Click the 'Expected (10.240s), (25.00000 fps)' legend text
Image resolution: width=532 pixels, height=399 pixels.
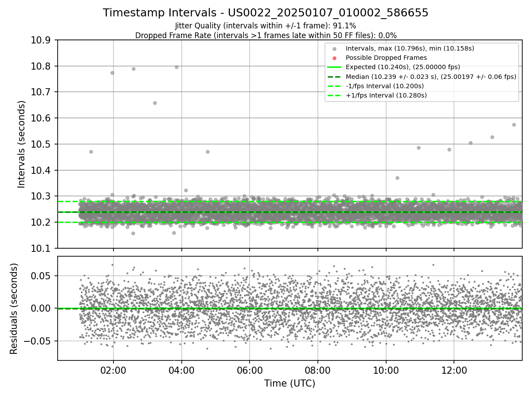(x=403, y=67)
